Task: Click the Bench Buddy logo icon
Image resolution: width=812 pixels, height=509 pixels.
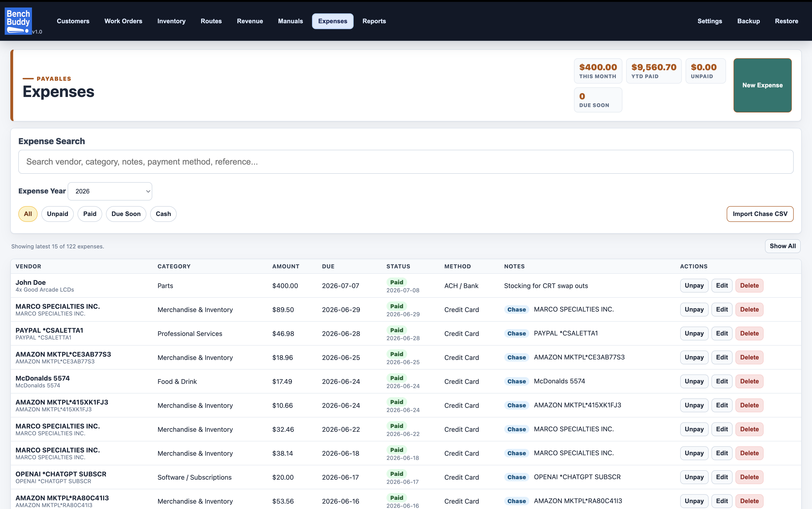Action: point(18,21)
